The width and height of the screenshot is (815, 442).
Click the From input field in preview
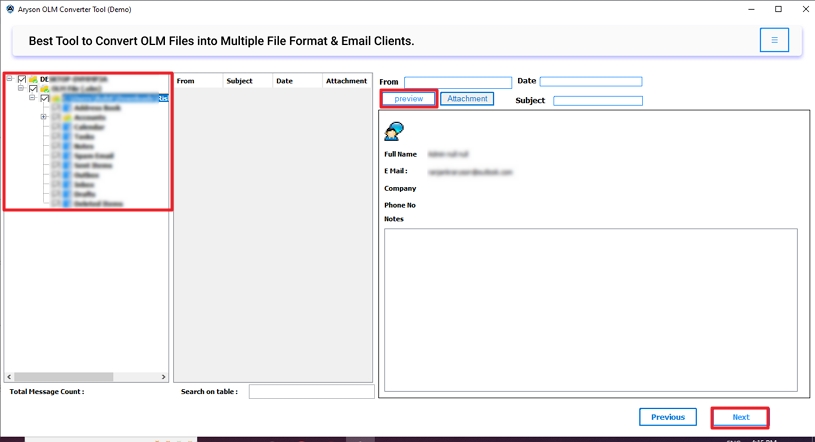pyautogui.click(x=458, y=83)
